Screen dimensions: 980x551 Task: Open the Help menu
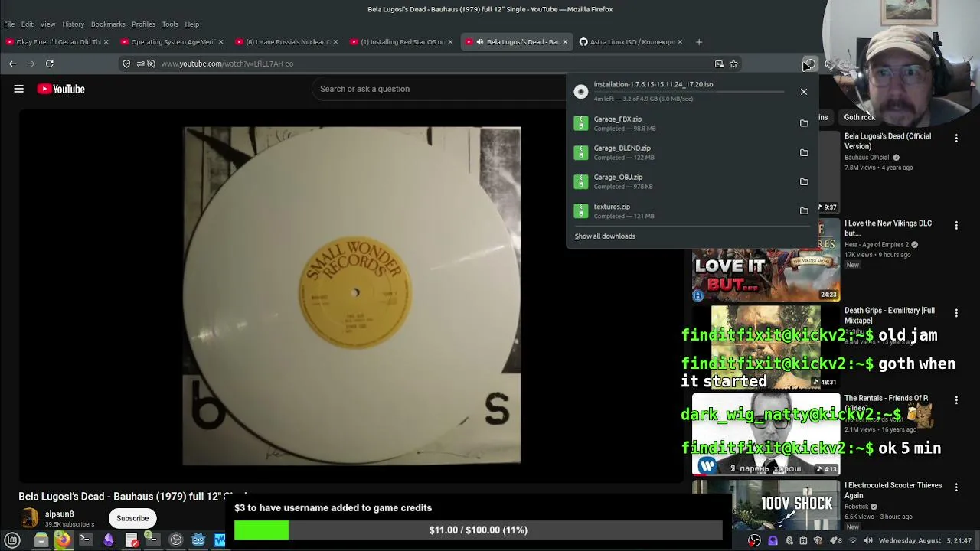point(191,24)
